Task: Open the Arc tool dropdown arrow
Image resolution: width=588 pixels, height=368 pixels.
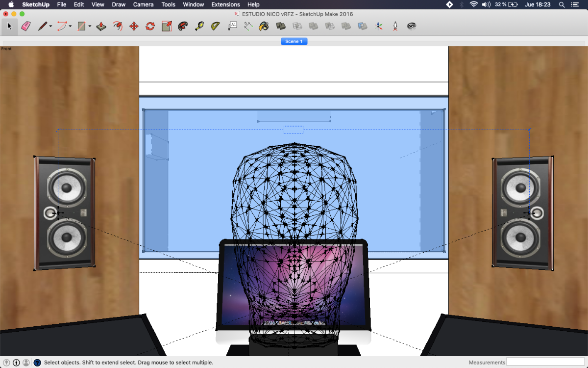Action: [x=70, y=26]
